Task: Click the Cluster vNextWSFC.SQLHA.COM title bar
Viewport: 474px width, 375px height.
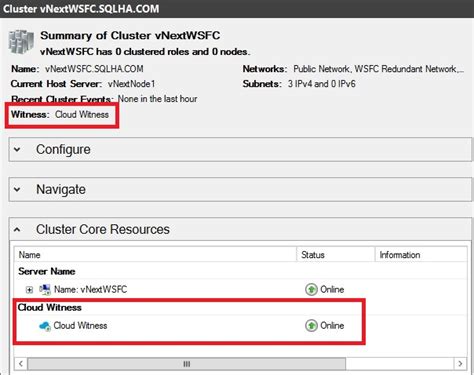Action: click(x=237, y=9)
